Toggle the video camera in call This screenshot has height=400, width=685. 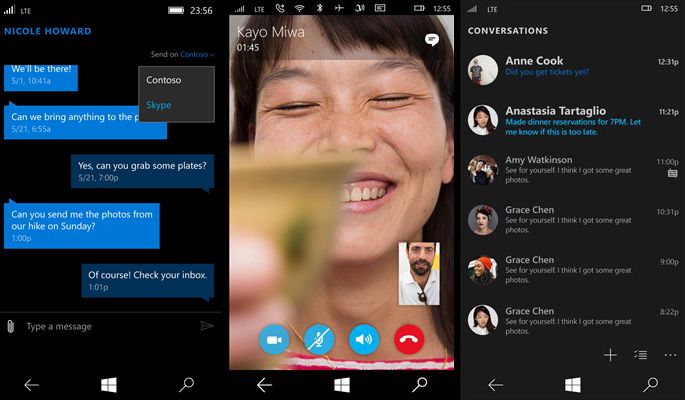tap(274, 339)
